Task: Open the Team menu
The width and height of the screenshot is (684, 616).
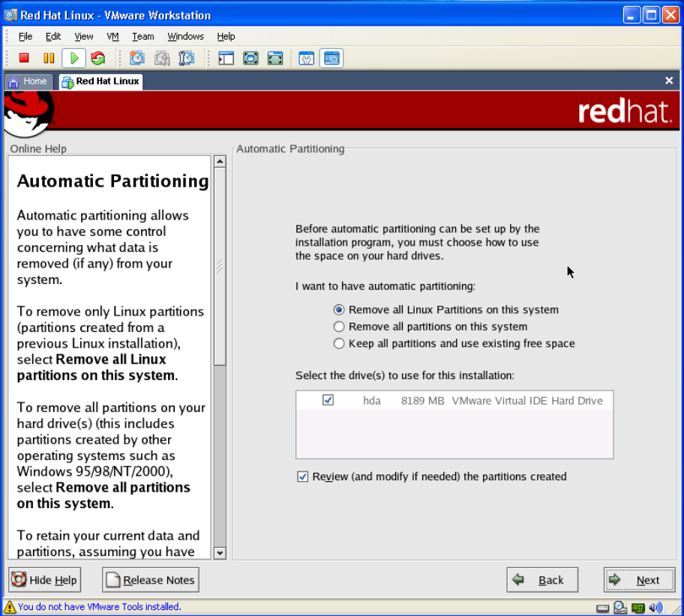Action: [142, 36]
